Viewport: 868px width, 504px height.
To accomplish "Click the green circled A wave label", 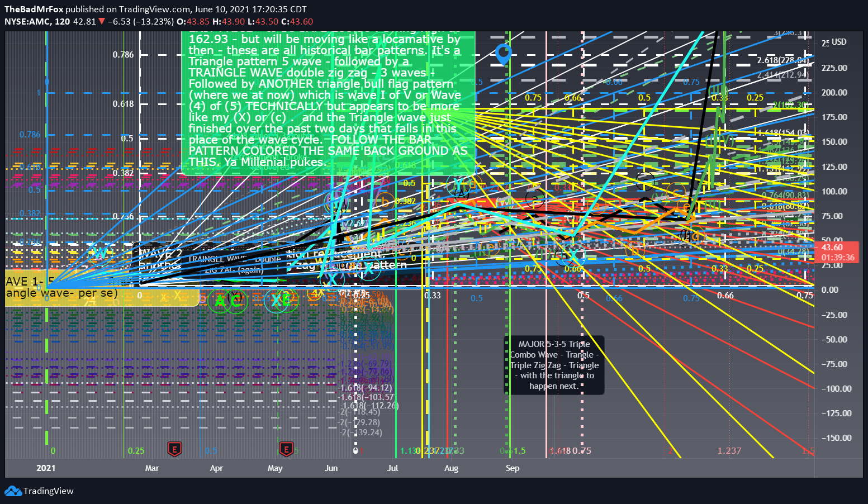I will pyautogui.click(x=220, y=301).
